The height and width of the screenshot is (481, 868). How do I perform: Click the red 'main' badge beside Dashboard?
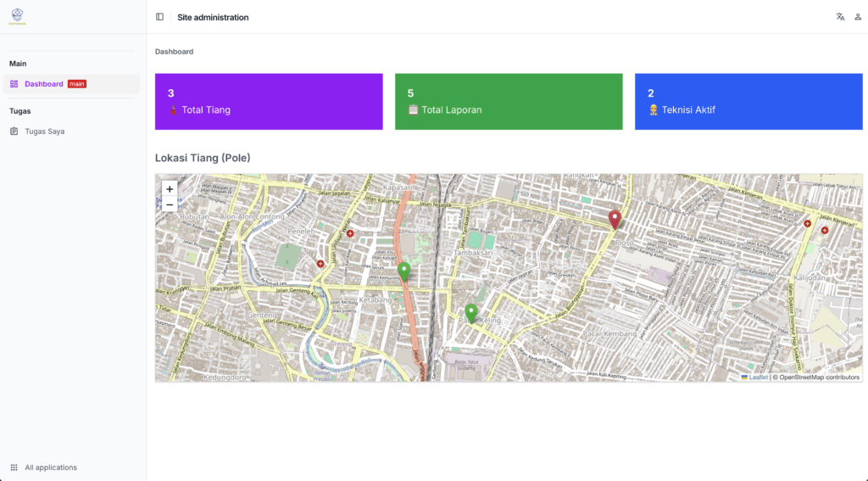[x=77, y=84]
